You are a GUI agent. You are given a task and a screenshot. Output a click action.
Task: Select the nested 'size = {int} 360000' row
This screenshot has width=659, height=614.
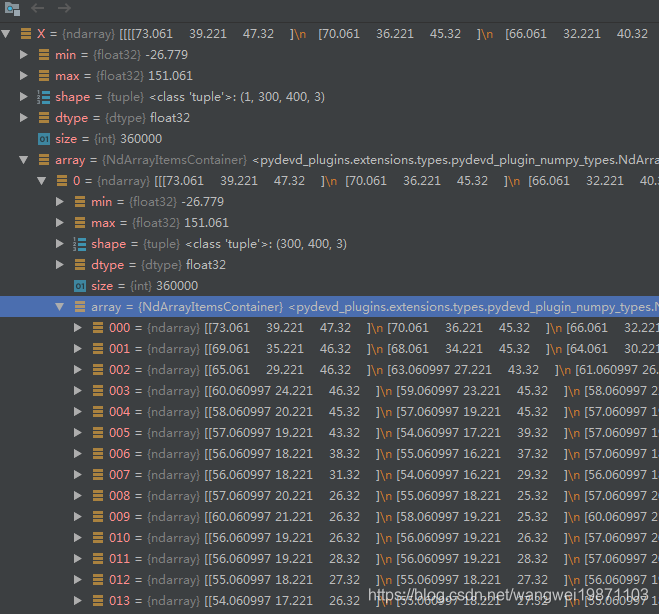click(330, 286)
